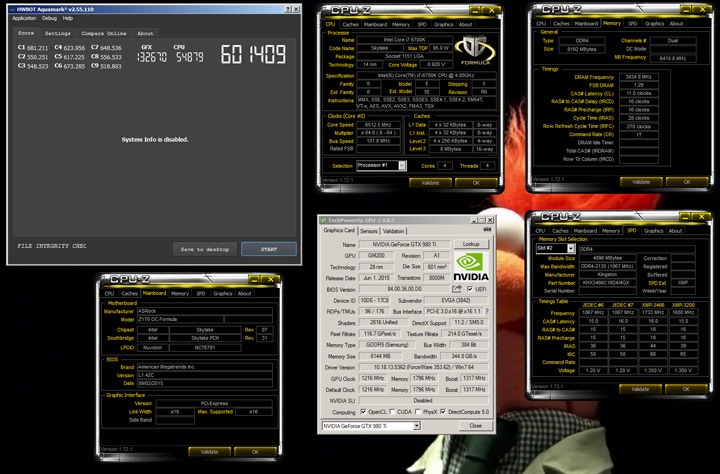
Task: Click the Z170 OC Formula model field
Action: pyautogui.click(x=180, y=319)
